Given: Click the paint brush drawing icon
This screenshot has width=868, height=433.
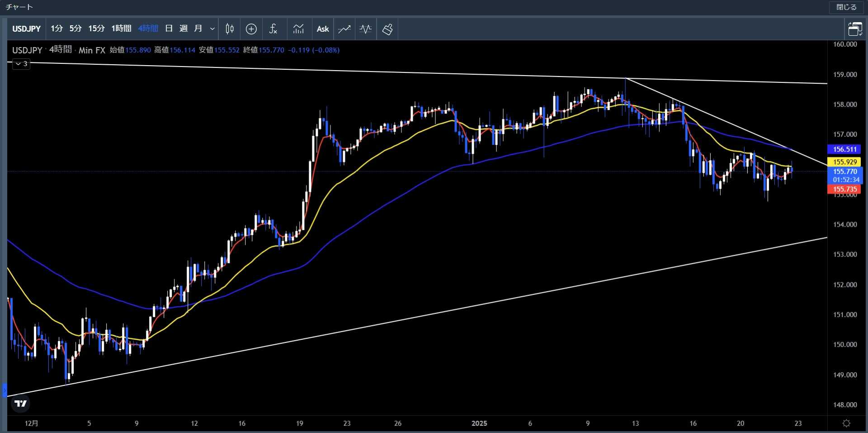Looking at the screenshot, I should point(387,29).
